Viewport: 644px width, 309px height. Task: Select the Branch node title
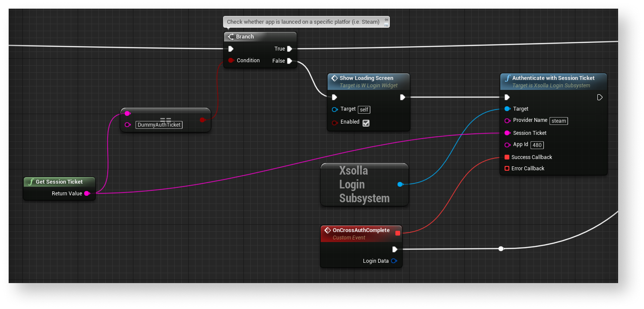[245, 37]
